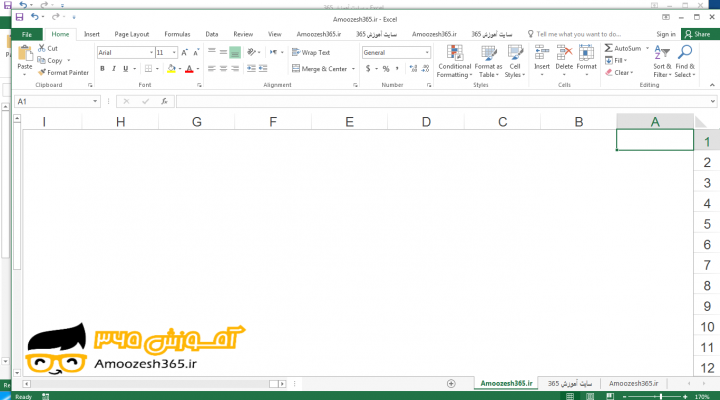Viewport: 720px width, 400px height.
Task: Click the Undo arrow
Action: tap(35, 17)
